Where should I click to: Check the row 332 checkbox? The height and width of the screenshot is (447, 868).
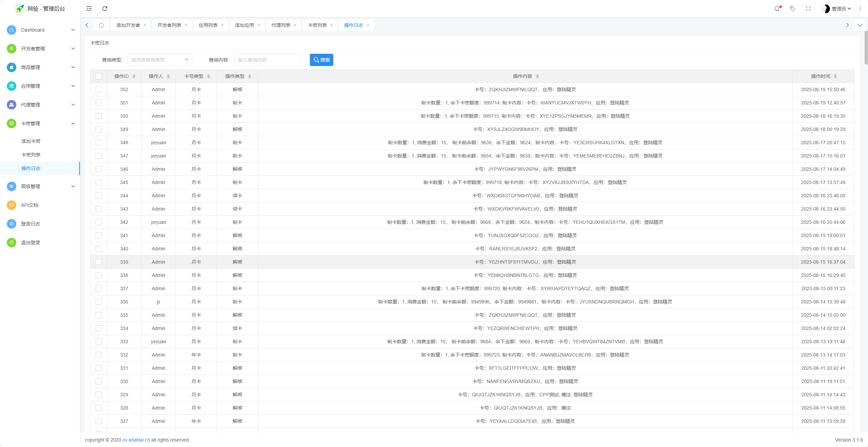(x=99, y=355)
